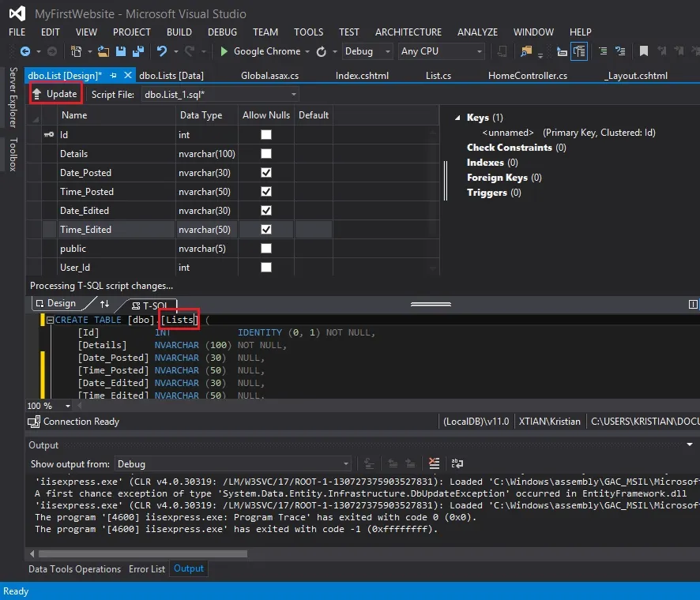Click the Clear All icon in Output panel

pyautogui.click(x=434, y=463)
